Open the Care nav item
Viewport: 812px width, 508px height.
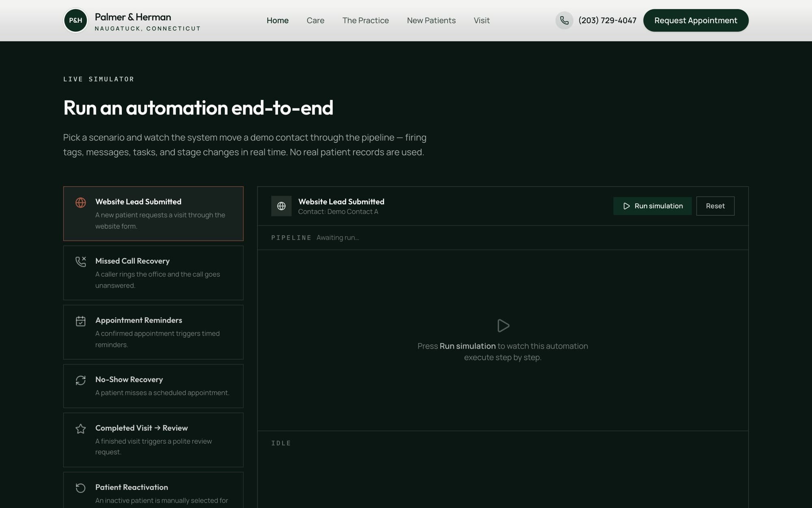(315, 20)
